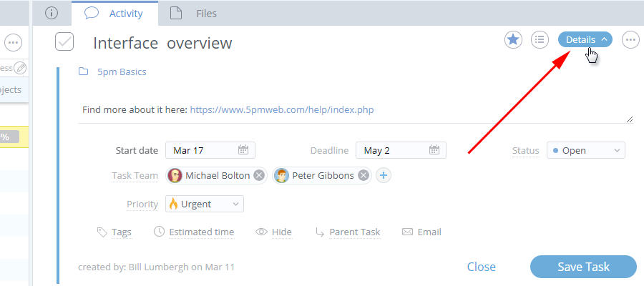
Task: Toggle Hide visibility for the task
Action: coord(273,232)
